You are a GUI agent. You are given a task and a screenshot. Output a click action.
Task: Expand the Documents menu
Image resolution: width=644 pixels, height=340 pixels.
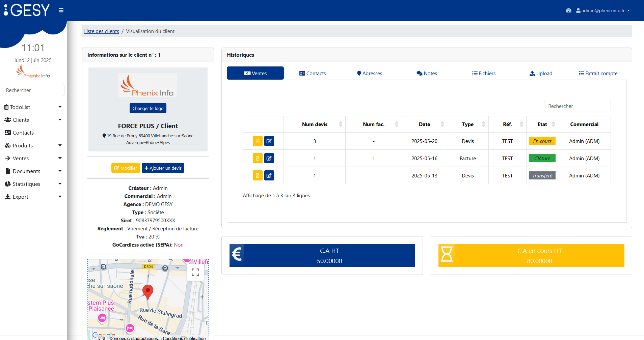point(33,171)
